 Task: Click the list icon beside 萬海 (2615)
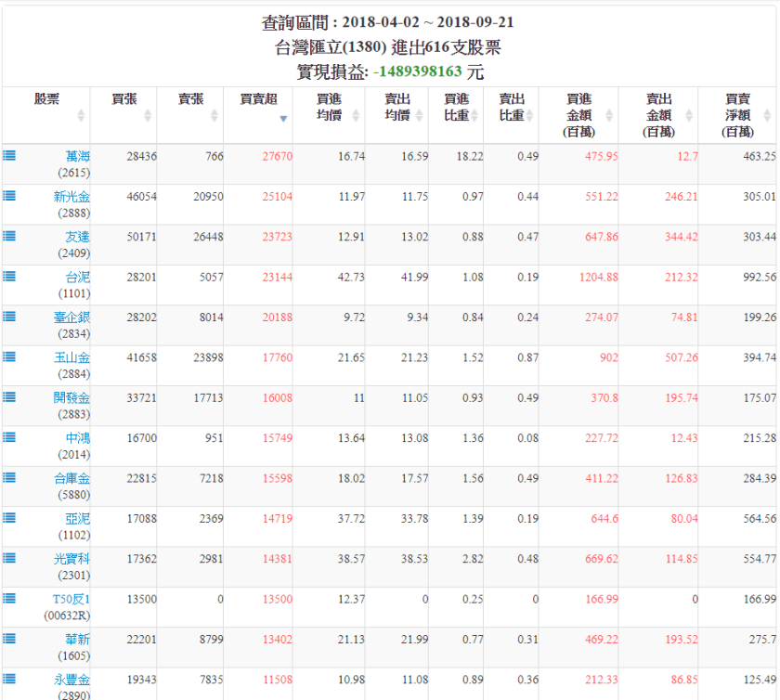9,156
